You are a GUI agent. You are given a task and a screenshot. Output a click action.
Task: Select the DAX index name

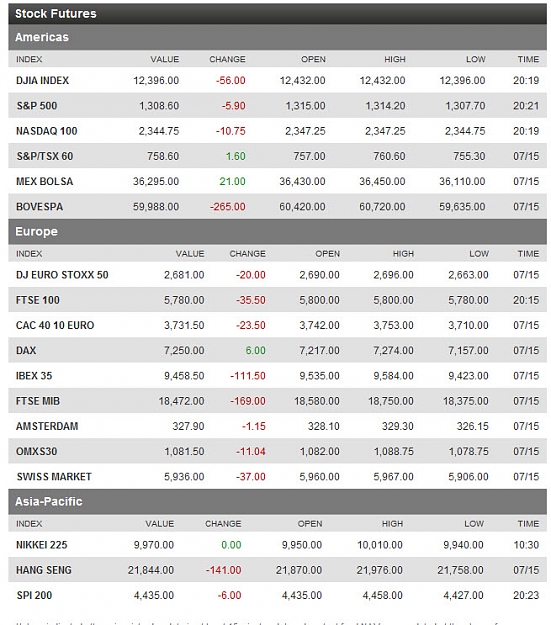tap(26, 350)
